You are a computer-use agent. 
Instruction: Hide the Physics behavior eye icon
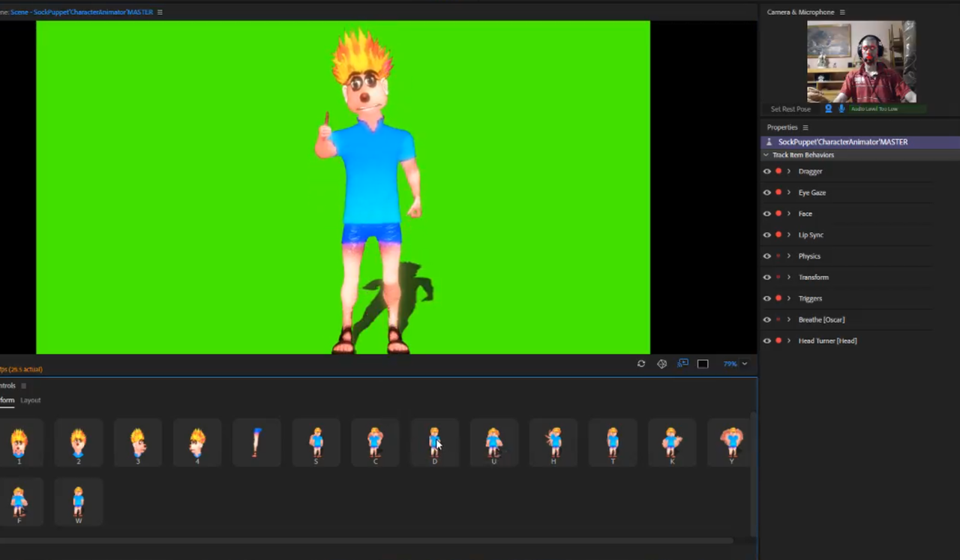(766, 256)
